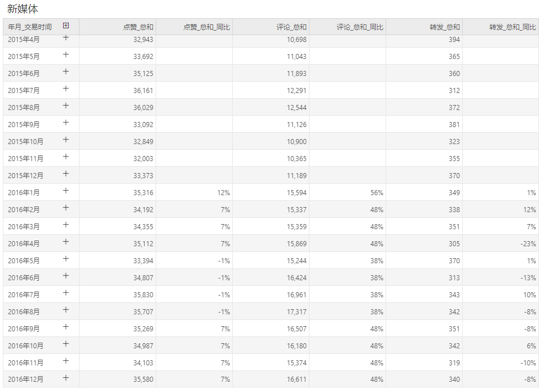Expand the 2016年12月 row
The image size is (544, 392).
65,377
